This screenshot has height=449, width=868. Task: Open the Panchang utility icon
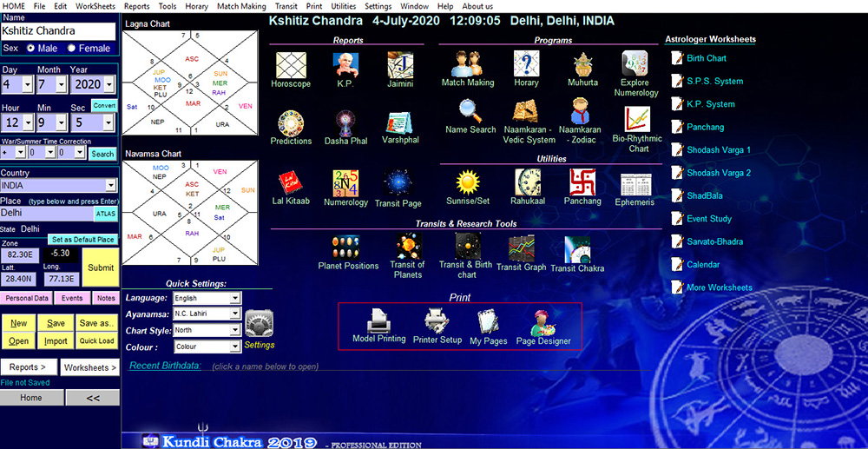(x=582, y=182)
